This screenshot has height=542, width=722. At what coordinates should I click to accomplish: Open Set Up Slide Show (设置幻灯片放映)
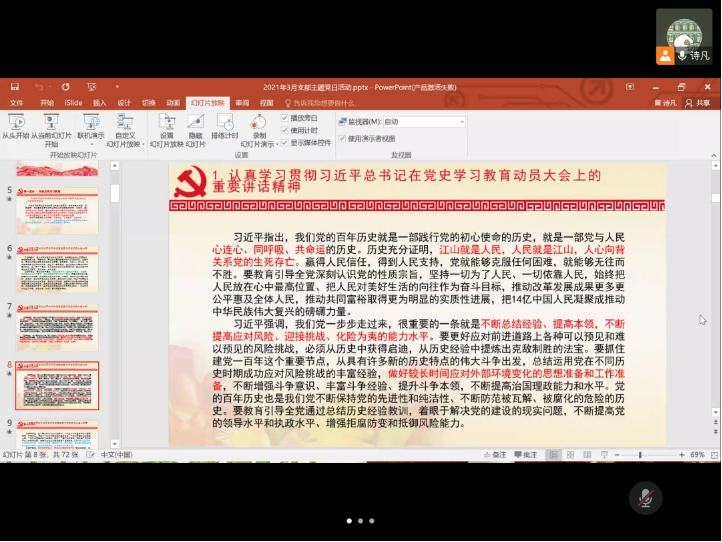(x=166, y=124)
